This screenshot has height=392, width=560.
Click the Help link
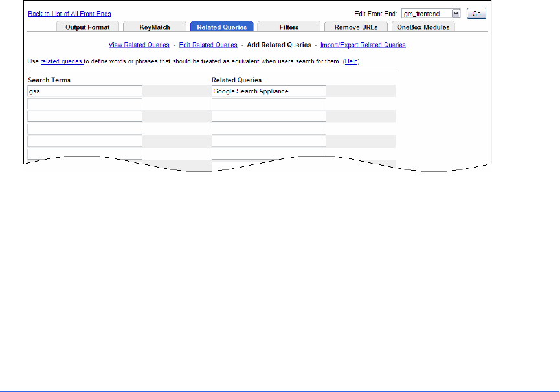pos(351,61)
